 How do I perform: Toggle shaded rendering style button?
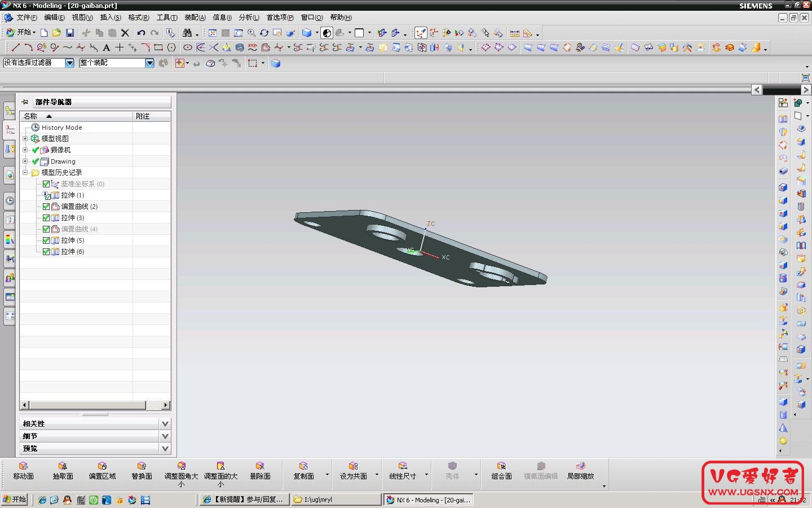click(307, 33)
